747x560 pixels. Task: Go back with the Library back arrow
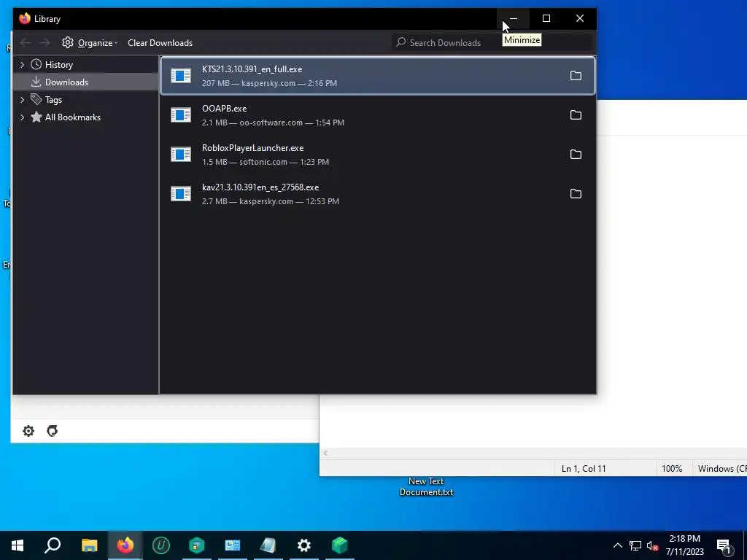click(x=26, y=43)
